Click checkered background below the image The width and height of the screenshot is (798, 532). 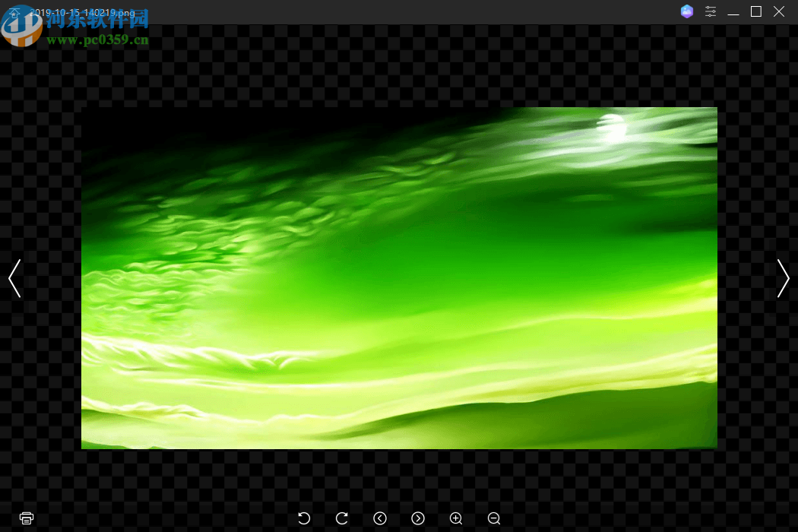[x=399, y=479]
